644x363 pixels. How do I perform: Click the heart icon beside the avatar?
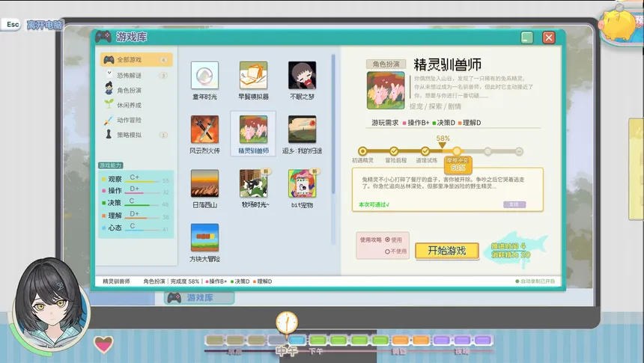coord(103,344)
